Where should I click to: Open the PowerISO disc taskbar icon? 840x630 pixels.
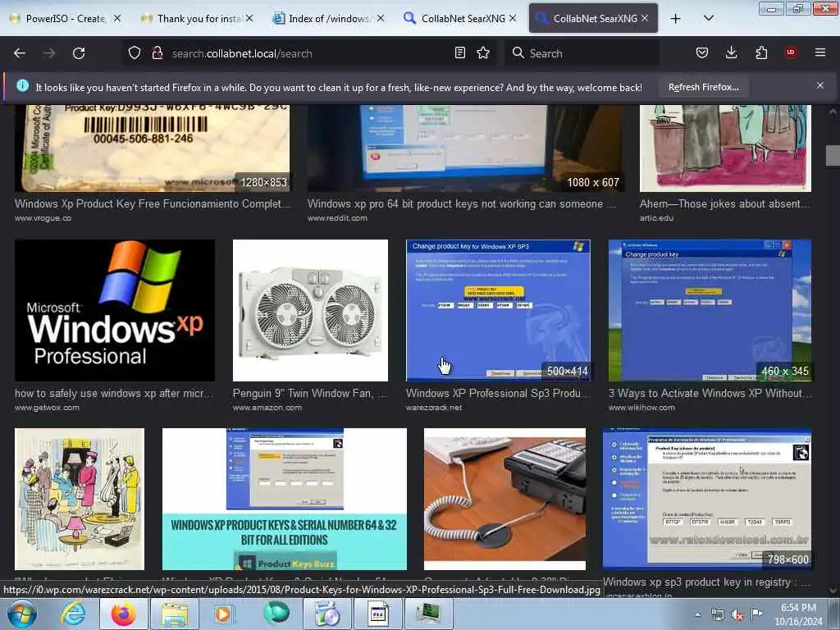(326, 614)
